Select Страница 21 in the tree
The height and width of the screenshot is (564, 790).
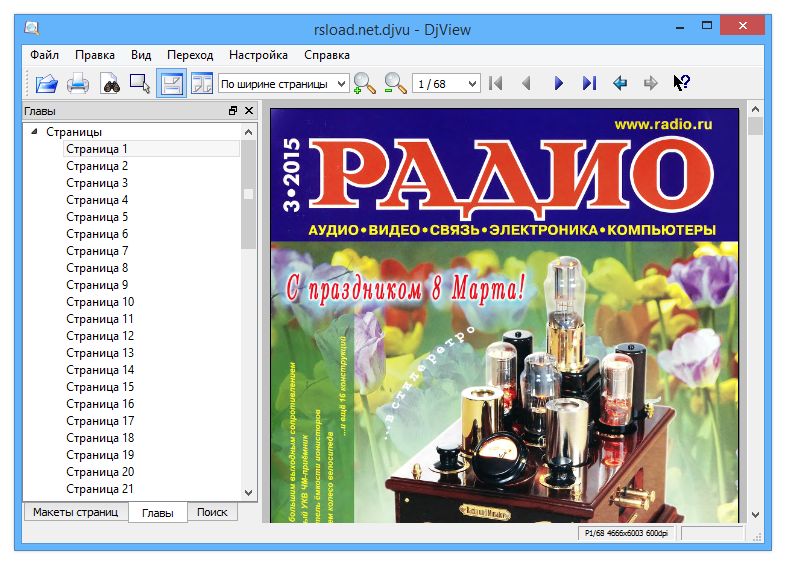[100, 489]
